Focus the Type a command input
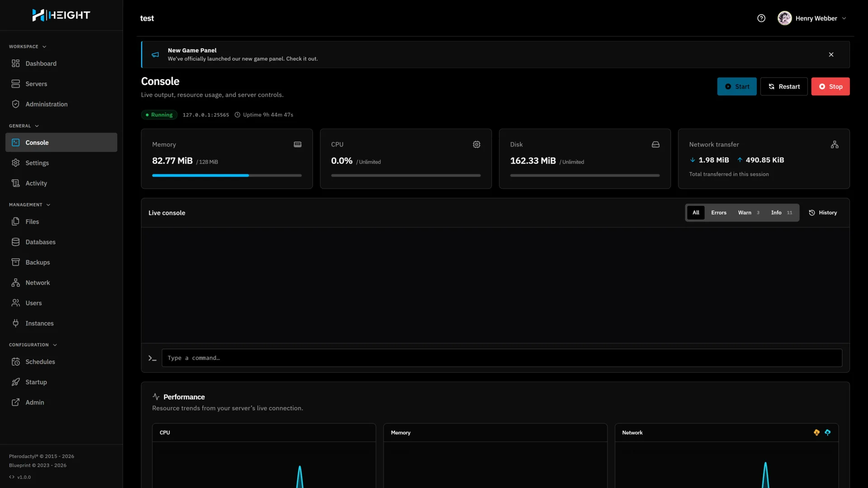The width and height of the screenshot is (868, 488). pyautogui.click(x=502, y=358)
